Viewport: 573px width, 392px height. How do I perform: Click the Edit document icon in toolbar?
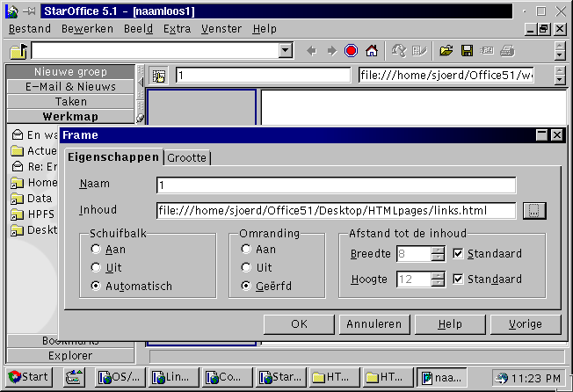coord(419,51)
